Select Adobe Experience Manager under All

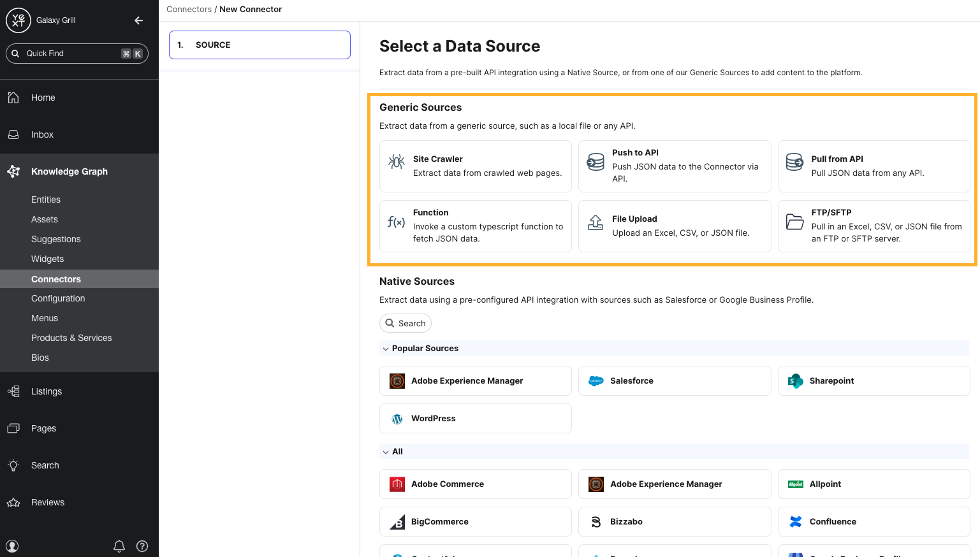675,484
